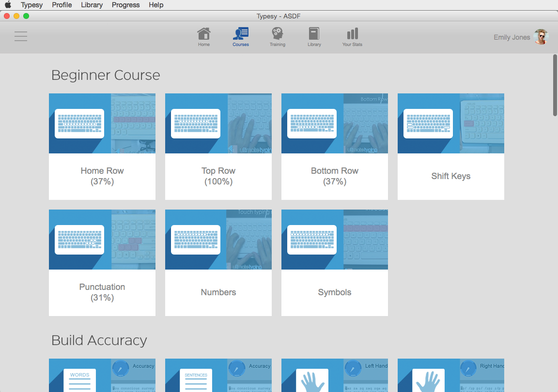The image size is (558, 392).
Task: Select the Numbers course thumbnail
Action: [218, 240]
